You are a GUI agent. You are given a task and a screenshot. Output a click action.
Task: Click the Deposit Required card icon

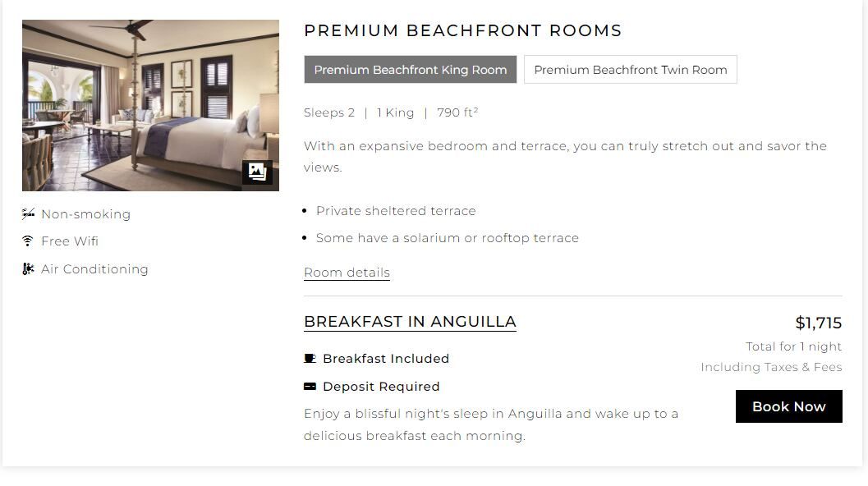(310, 387)
